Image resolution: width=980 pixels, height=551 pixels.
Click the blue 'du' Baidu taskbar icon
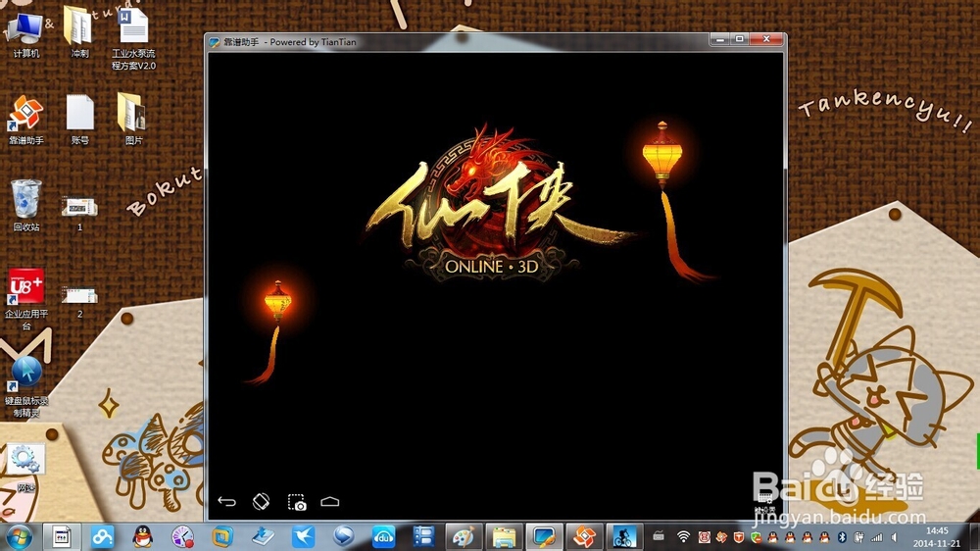(x=383, y=537)
